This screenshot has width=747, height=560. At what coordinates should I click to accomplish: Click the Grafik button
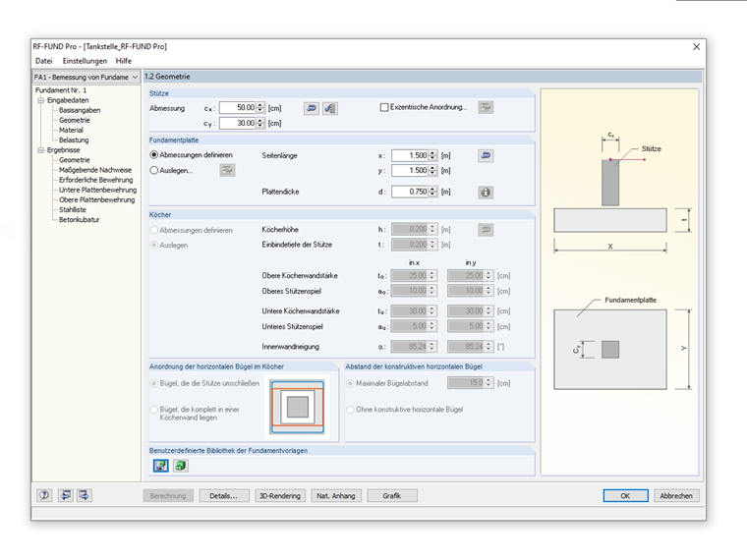pyautogui.click(x=392, y=496)
